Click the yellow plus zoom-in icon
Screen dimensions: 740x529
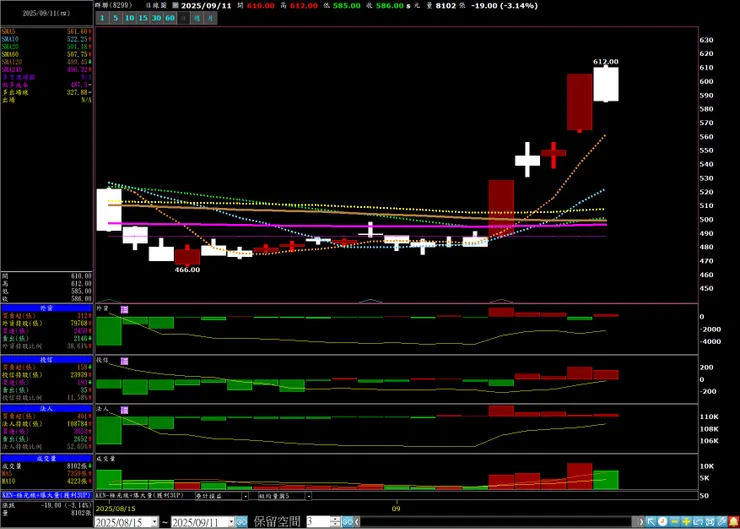686,521
